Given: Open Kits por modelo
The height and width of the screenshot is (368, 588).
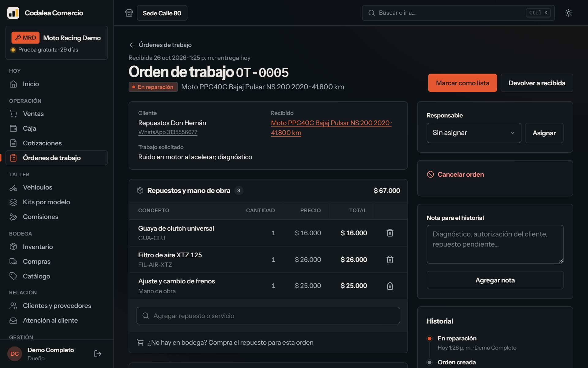Looking at the screenshot, I should [x=57, y=202].
